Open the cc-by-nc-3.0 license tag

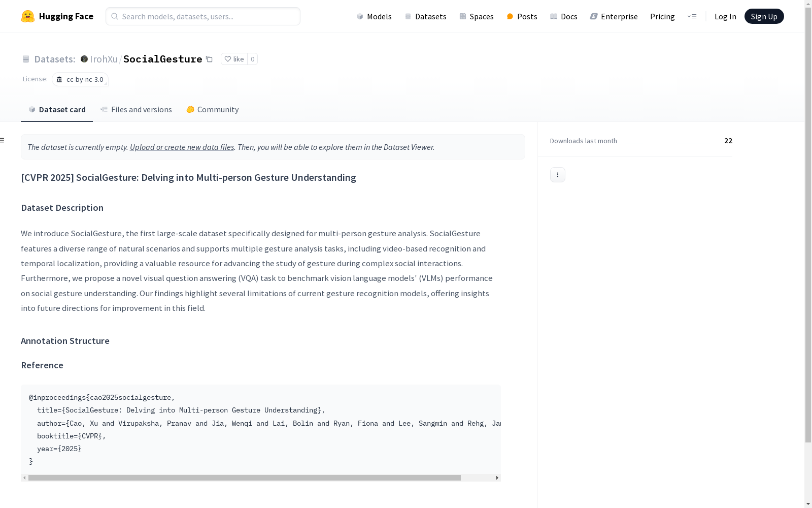[x=80, y=79]
